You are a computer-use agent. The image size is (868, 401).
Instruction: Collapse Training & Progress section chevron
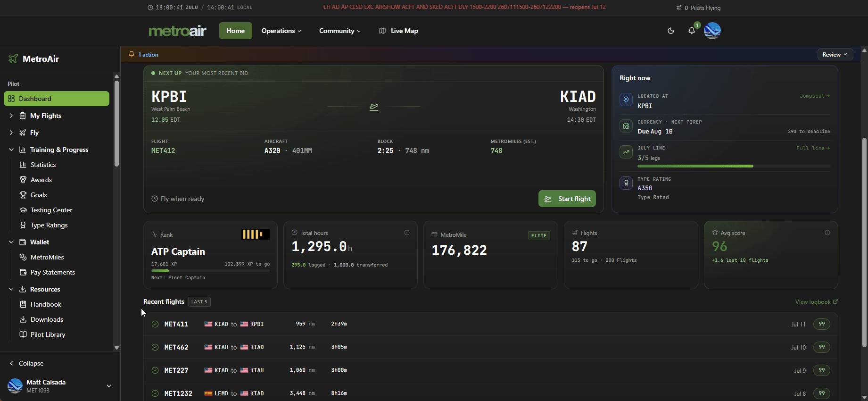tap(11, 150)
